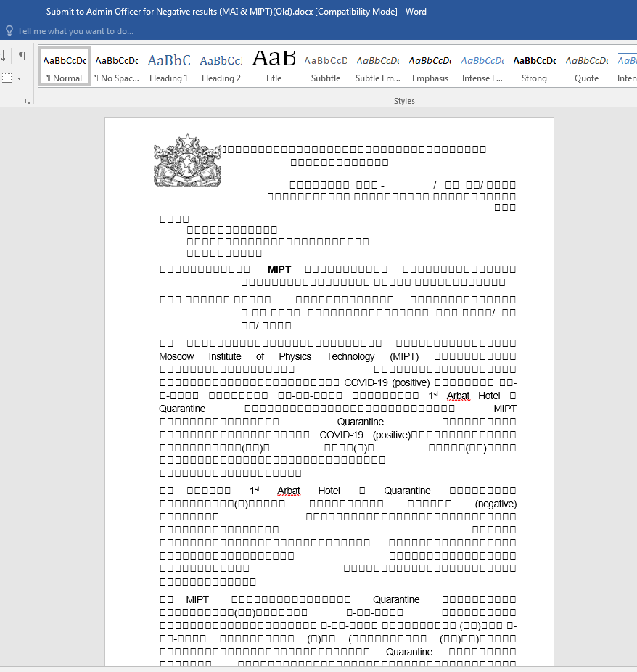Screen dimensions: 637x672
Task: Click the word Moscow in the document
Action: [x=176, y=356]
